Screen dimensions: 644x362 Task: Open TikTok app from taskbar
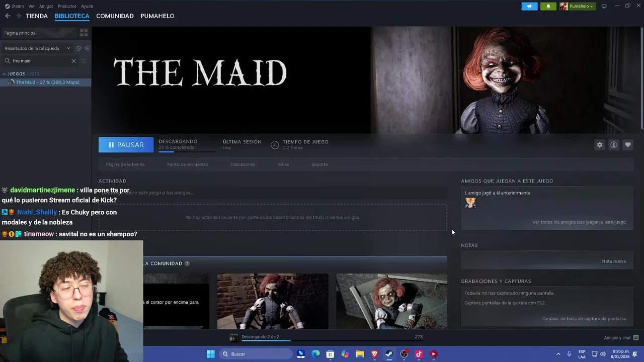(419, 354)
